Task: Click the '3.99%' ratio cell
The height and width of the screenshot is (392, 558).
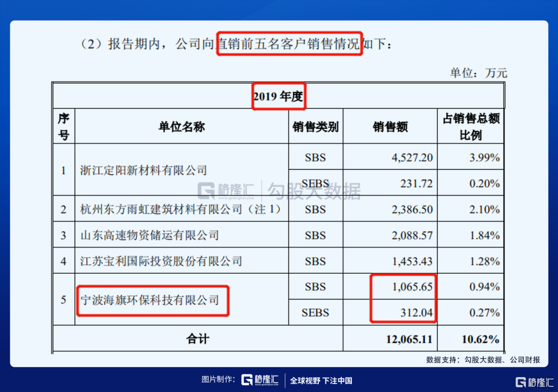Action: [471, 157]
